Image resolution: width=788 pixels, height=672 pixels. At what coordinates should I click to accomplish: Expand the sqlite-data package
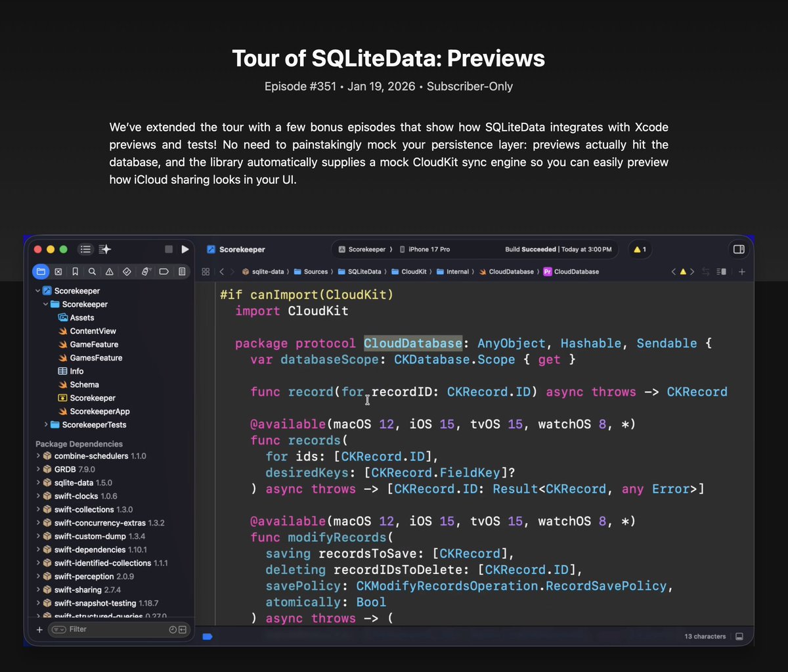pos(38,483)
